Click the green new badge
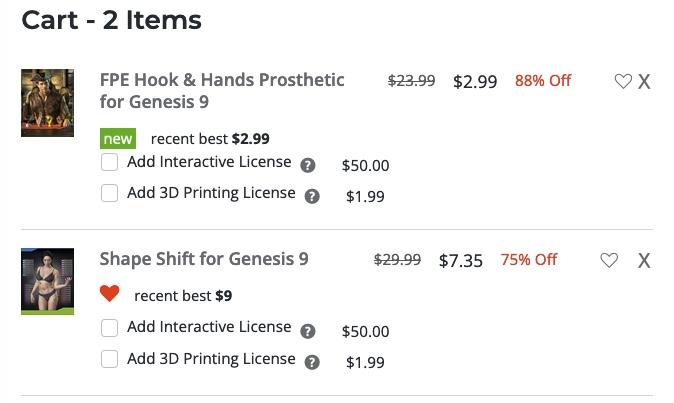The image size is (674, 403). coord(118,139)
